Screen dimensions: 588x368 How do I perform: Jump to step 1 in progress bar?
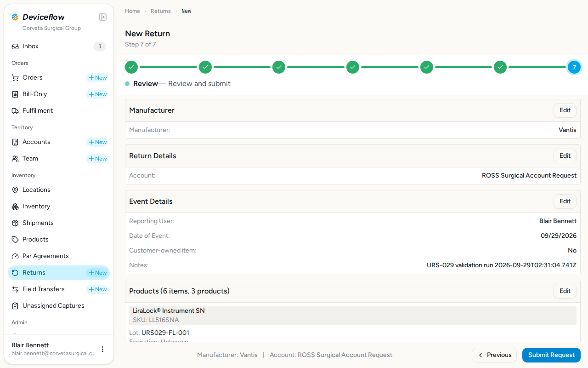pos(131,67)
